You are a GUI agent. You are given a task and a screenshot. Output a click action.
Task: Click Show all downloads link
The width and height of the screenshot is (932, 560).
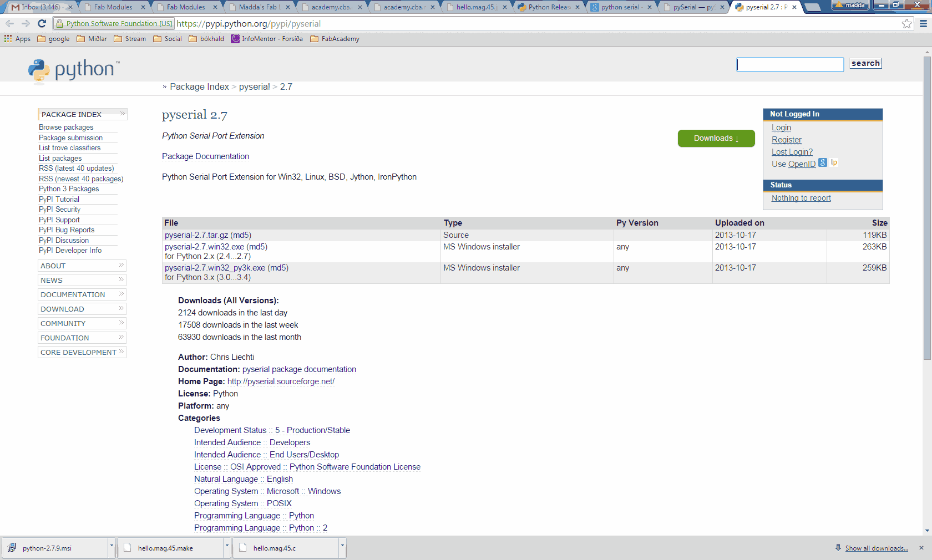coord(877,548)
